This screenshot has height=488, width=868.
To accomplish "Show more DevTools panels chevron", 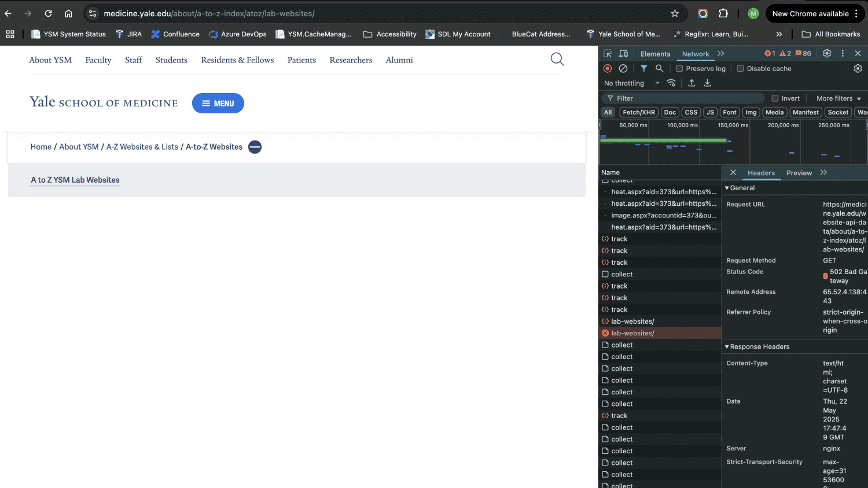I will coord(721,53).
